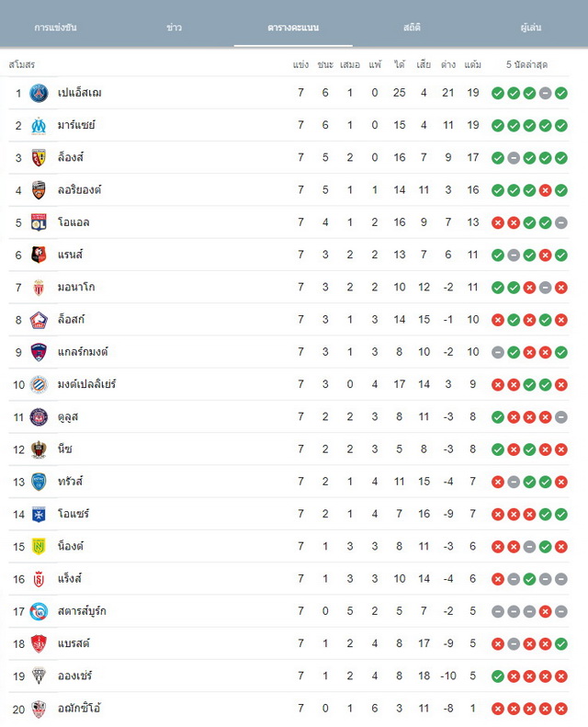Select the ผู้เล่น tab
Image resolution: width=588 pixels, height=727 pixels.
531,28
